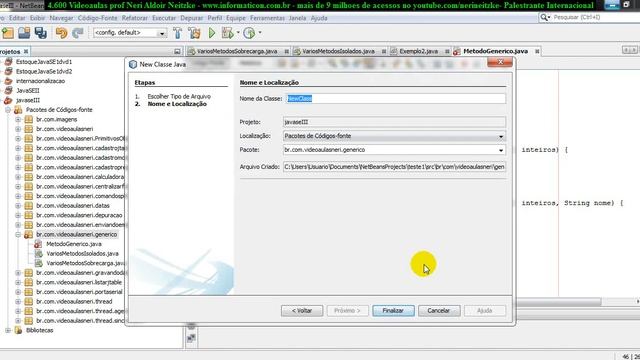The width and height of the screenshot is (640, 360).
Task: Open the Refatorar menu
Action: (134, 18)
